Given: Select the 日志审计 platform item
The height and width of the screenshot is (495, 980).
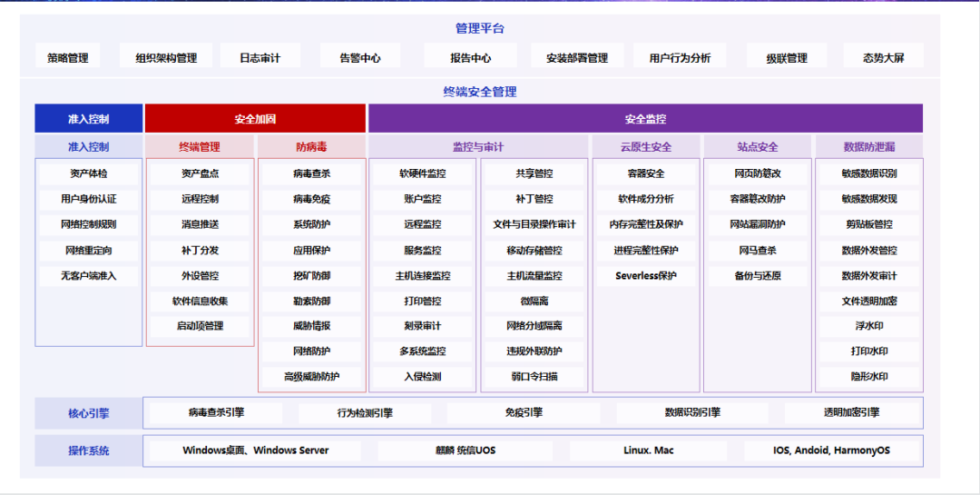Looking at the screenshot, I should click(260, 58).
